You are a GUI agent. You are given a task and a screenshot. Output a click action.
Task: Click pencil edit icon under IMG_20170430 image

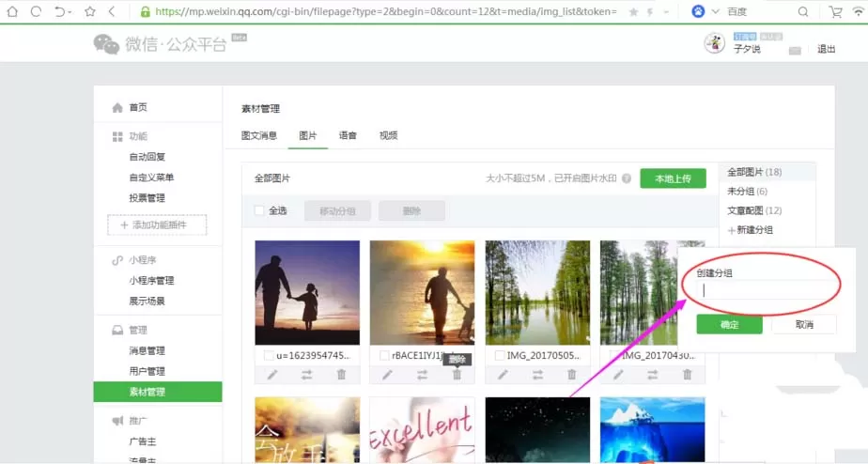(x=618, y=375)
